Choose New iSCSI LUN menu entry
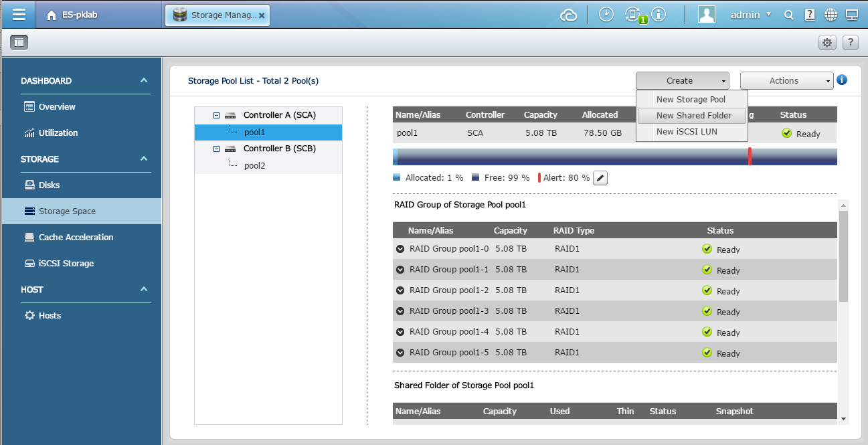868x445 pixels. click(687, 131)
